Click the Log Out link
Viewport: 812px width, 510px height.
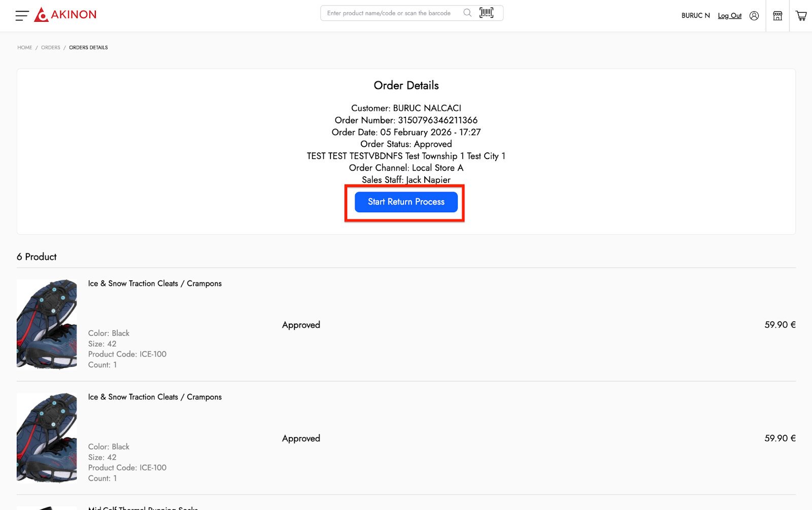(x=729, y=16)
